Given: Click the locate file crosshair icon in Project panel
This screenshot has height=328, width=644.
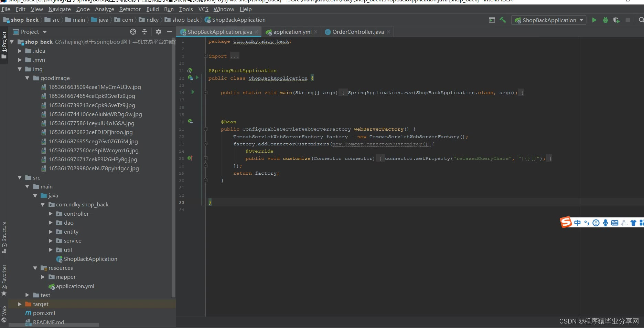Looking at the screenshot, I should click(x=133, y=32).
